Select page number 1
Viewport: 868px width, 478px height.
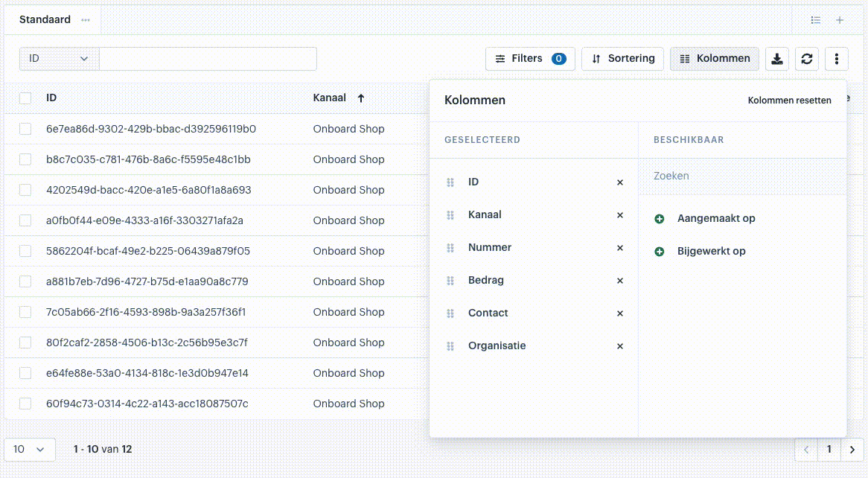829,449
